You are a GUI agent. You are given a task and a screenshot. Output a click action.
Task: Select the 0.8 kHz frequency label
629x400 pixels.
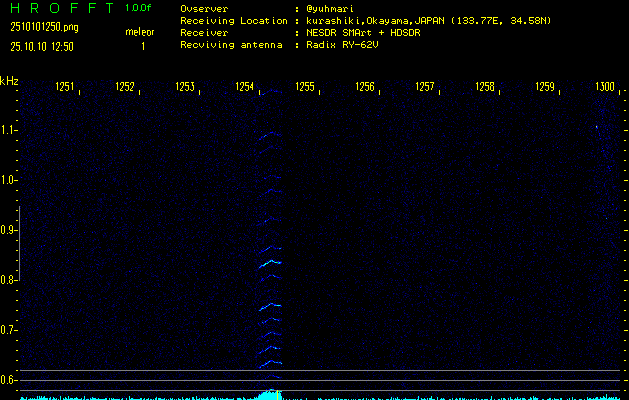[9, 280]
